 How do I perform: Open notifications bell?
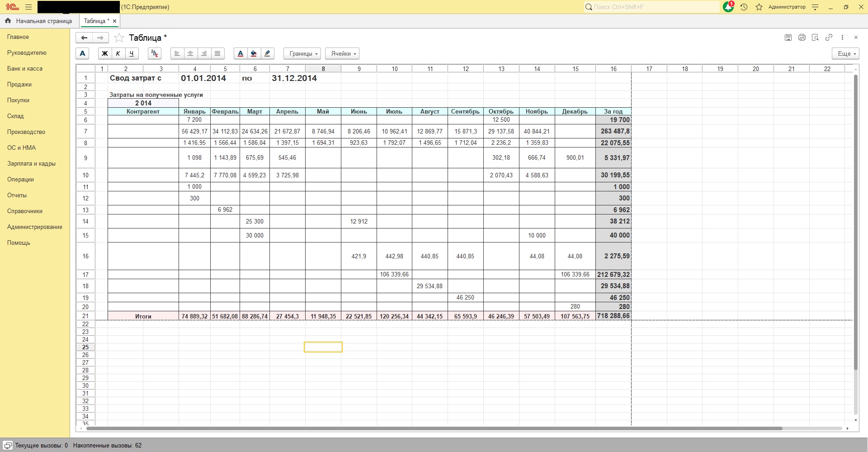tap(728, 7)
